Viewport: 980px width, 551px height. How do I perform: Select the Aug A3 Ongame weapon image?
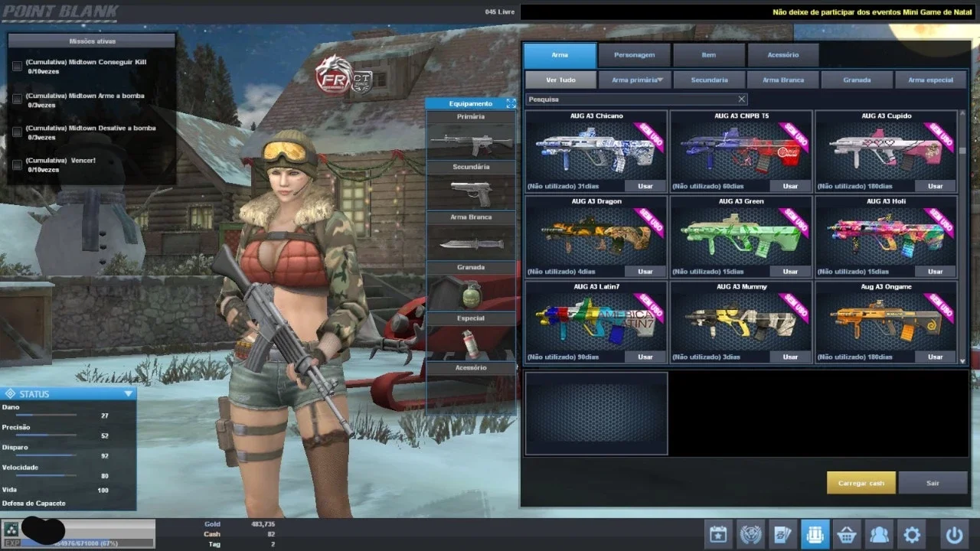tap(887, 321)
